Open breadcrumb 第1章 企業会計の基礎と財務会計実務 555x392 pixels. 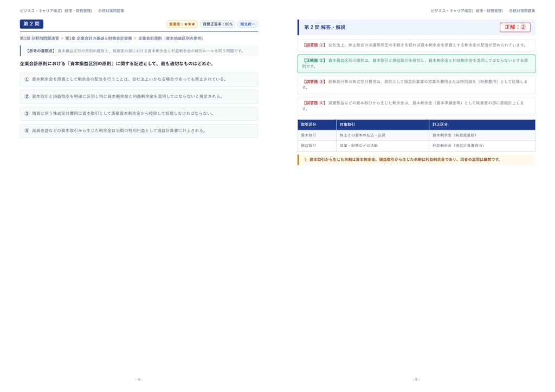(99, 38)
